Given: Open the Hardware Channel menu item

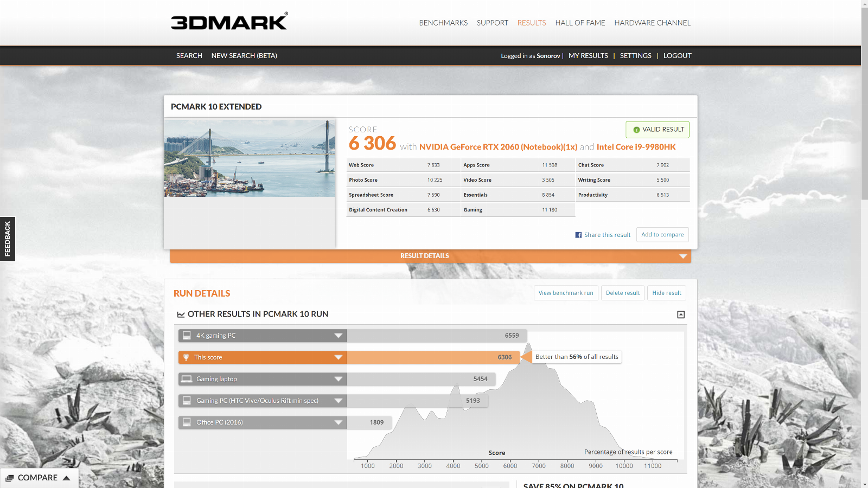Looking at the screenshot, I should click(652, 23).
